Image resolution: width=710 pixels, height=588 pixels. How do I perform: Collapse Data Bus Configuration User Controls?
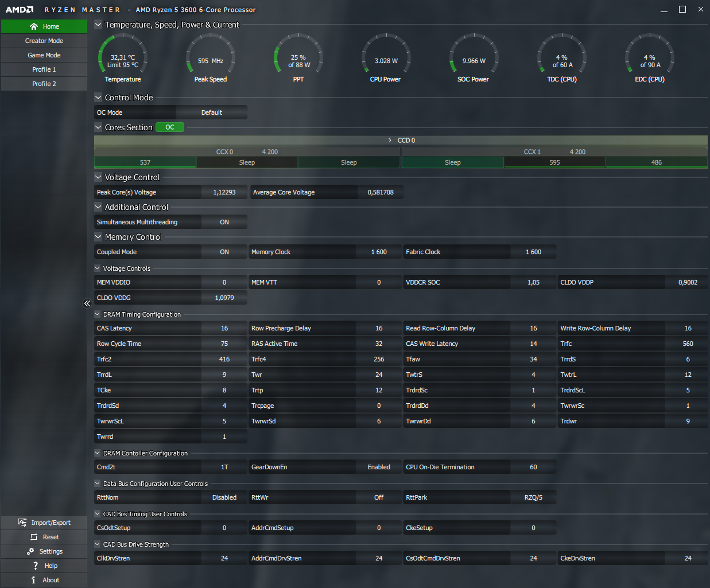(98, 484)
